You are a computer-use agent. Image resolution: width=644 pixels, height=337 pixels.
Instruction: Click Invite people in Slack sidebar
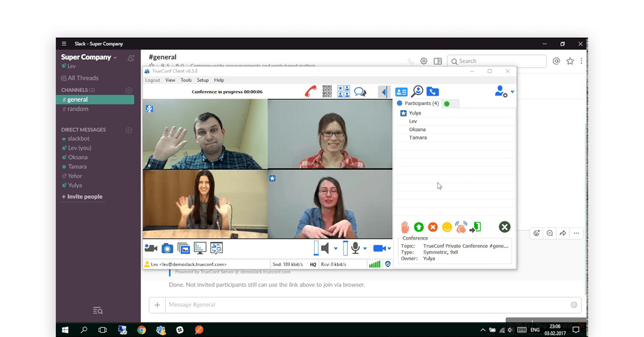pos(82,196)
